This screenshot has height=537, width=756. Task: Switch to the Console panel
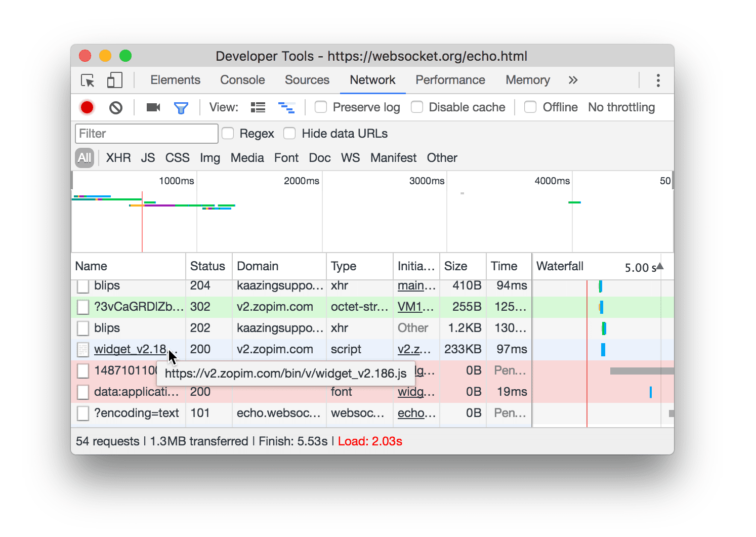click(242, 80)
